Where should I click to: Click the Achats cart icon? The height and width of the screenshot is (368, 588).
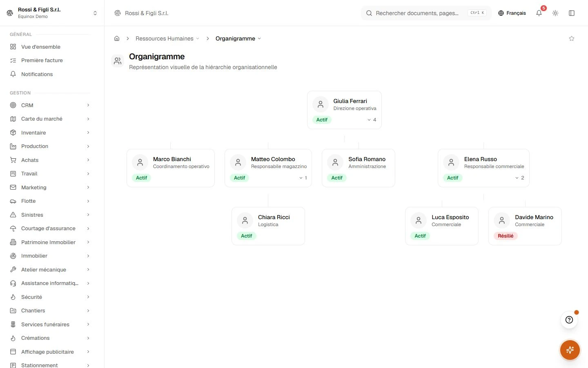coord(13,160)
